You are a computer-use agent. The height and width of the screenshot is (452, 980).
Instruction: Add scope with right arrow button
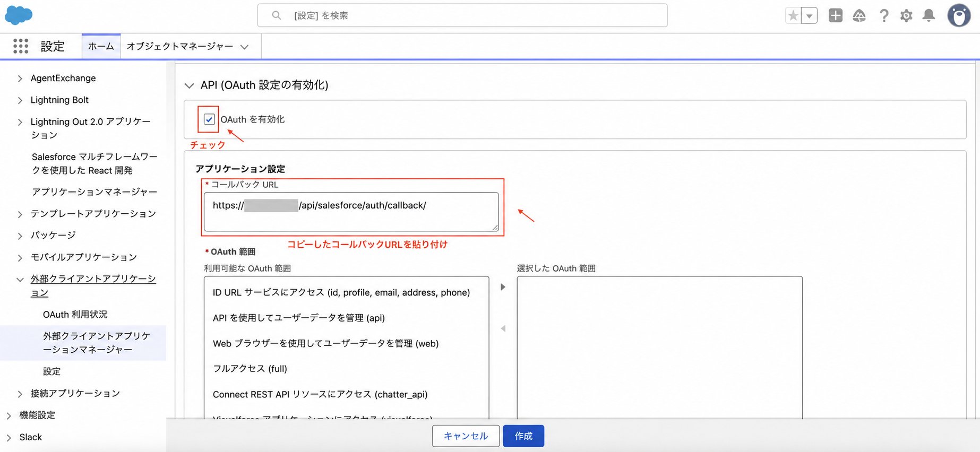[x=503, y=287]
